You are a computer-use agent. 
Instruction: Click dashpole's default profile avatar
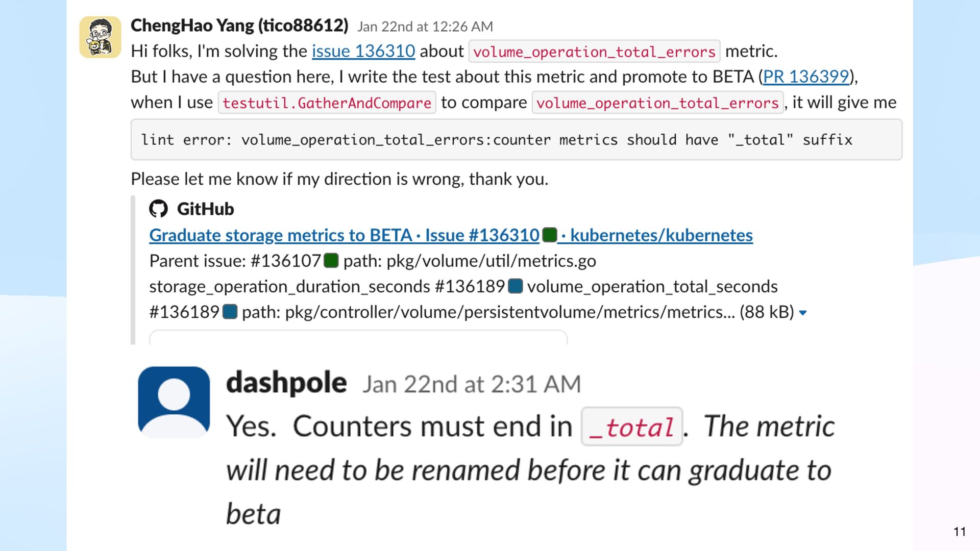[x=174, y=402]
